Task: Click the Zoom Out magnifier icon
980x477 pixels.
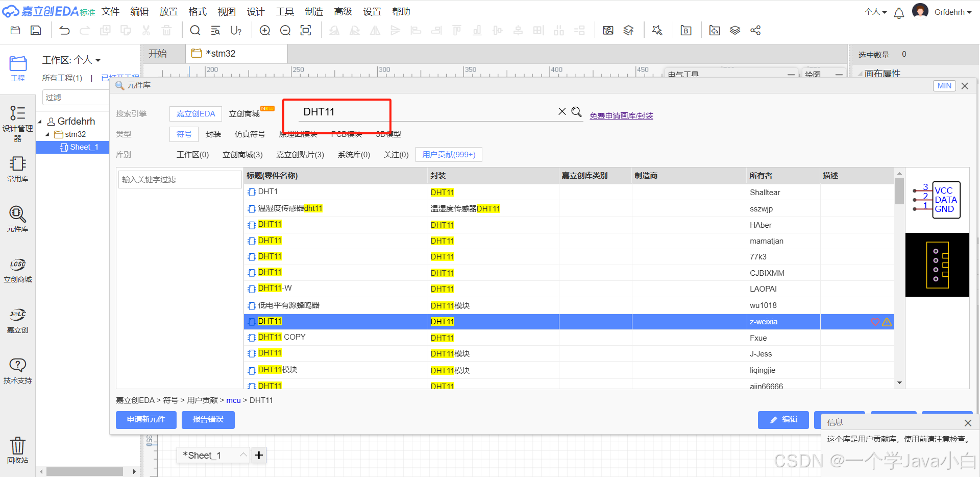Action: point(285,31)
